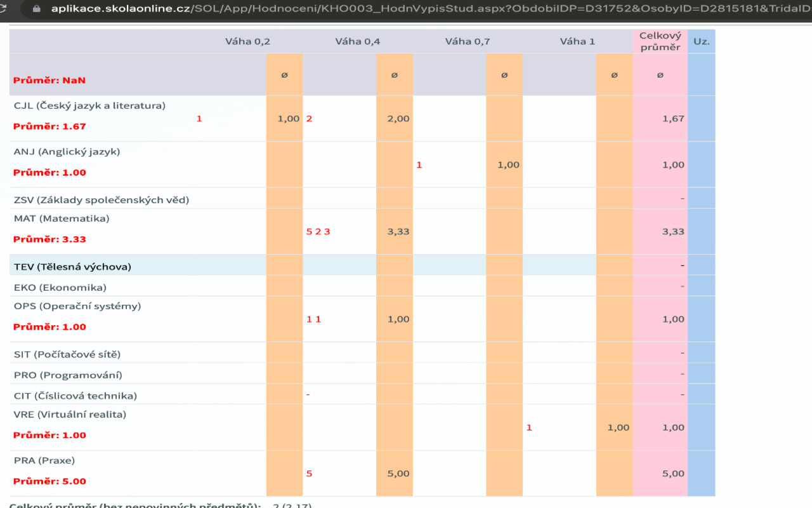Viewport: 812px width, 508px height.
Task: Select OPS (Operační systémy) subject
Action: (77, 306)
